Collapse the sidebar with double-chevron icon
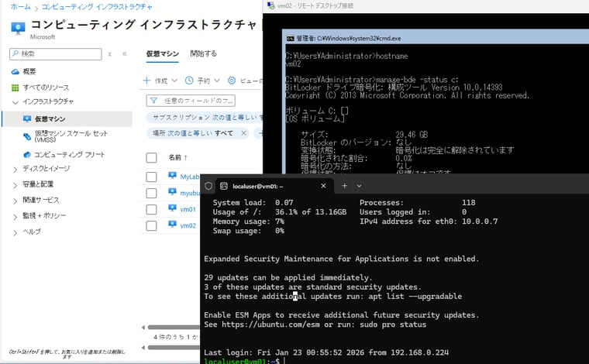Viewport: 589px width, 364px height. click(125, 53)
